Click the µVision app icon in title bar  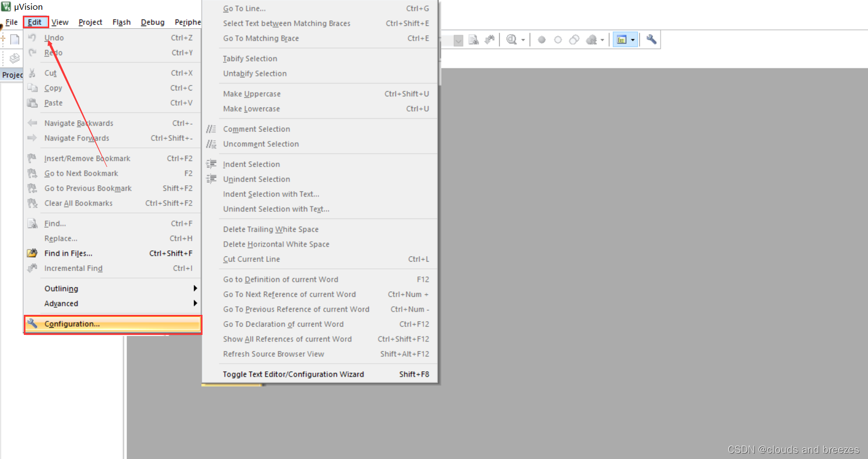click(x=6, y=7)
